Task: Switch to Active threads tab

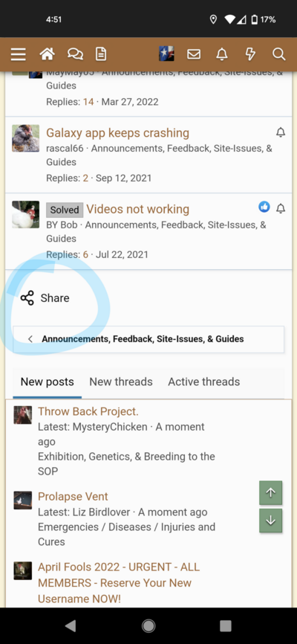Action: tap(204, 382)
